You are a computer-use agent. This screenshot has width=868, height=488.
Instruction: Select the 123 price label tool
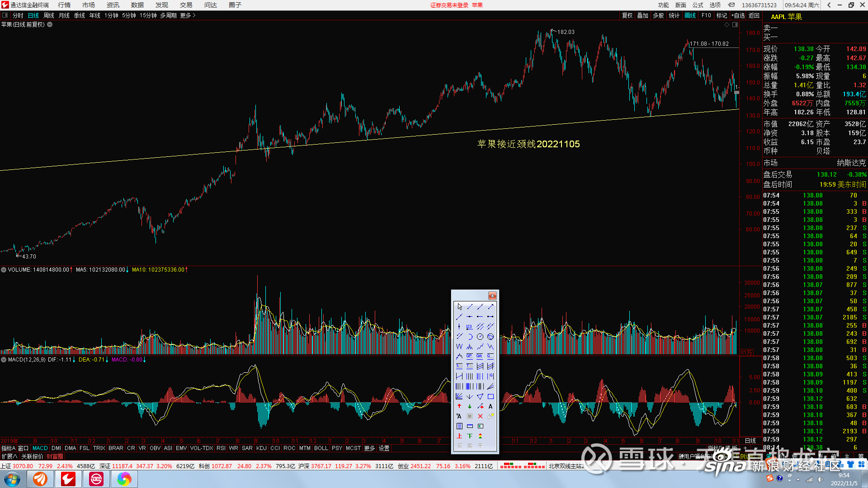[x=470, y=326]
